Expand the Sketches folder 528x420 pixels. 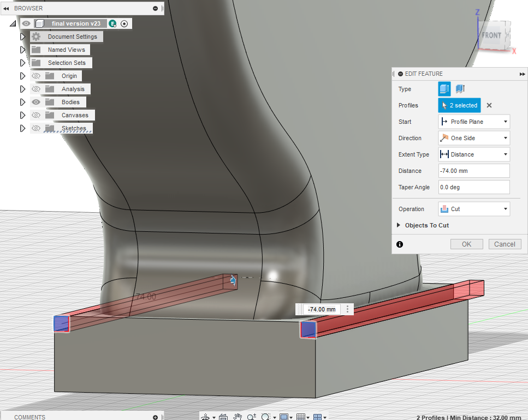(x=22, y=129)
